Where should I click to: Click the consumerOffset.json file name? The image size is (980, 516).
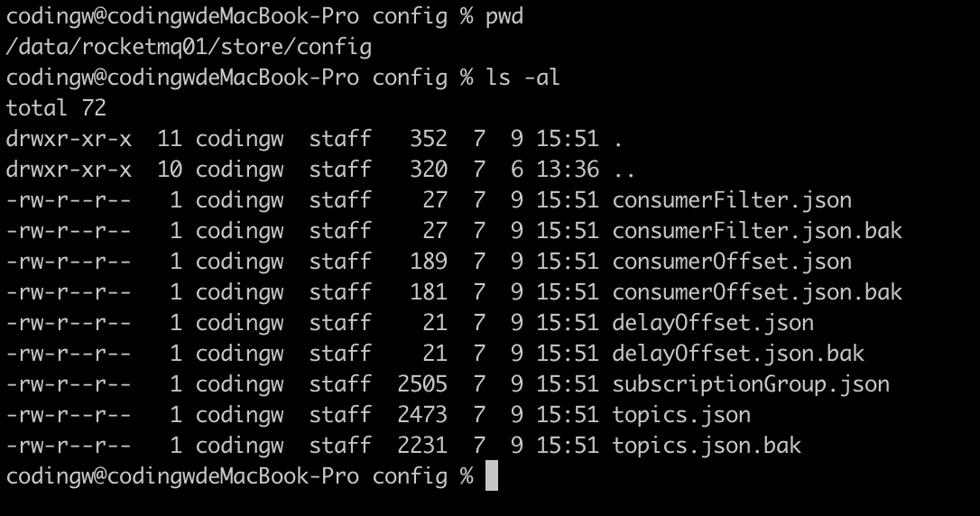point(732,262)
